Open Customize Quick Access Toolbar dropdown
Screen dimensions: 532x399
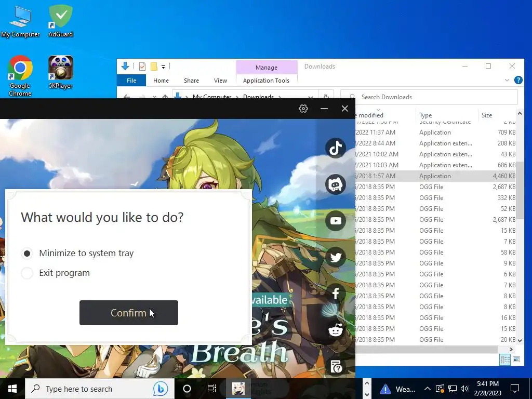tap(163, 67)
